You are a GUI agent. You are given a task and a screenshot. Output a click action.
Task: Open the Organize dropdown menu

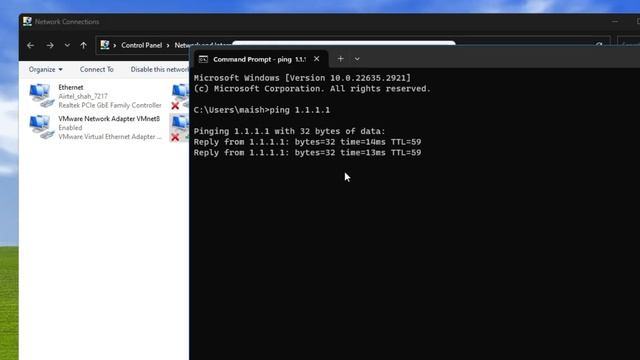coord(46,69)
